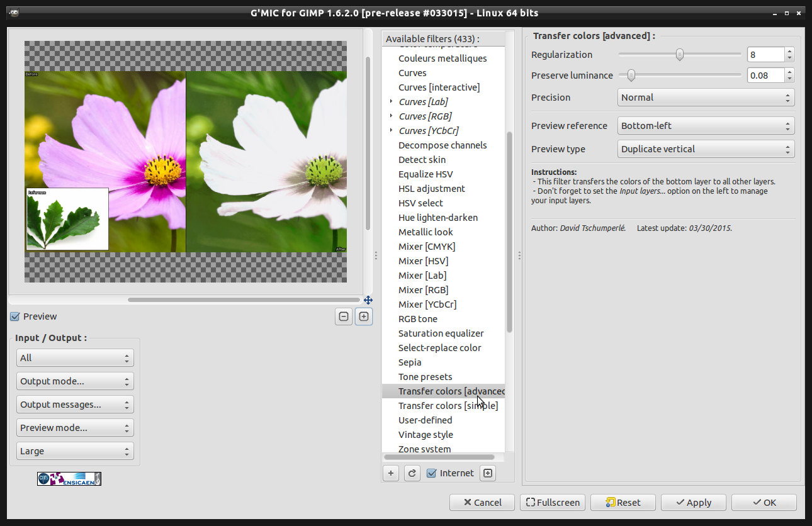Expand the Curves [RGB] filter group

click(392, 116)
